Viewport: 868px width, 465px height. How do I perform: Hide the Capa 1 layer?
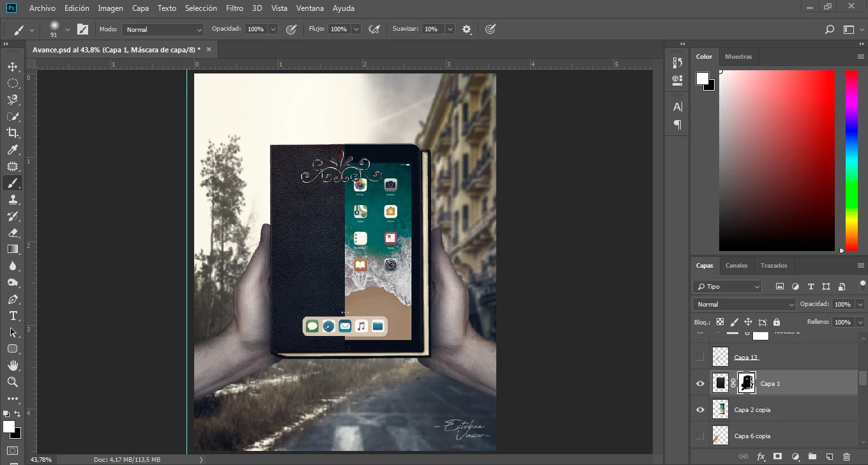click(x=699, y=383)
